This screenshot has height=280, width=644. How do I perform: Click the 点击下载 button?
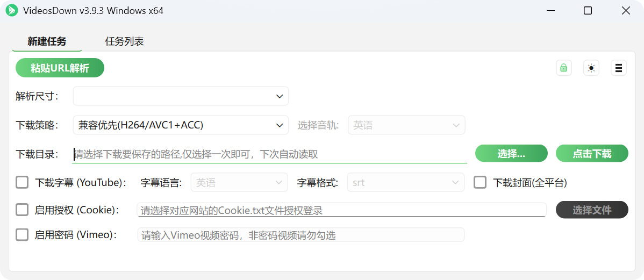point(592,154)
